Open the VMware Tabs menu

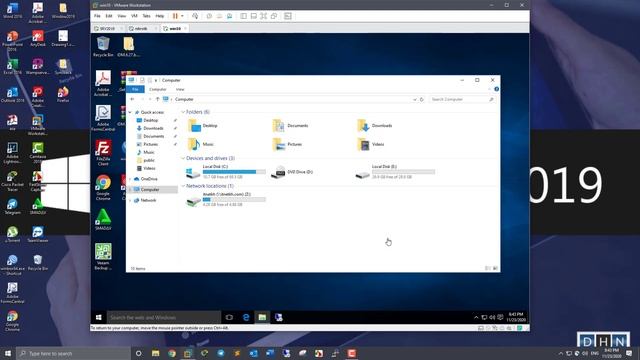pos(147,16)
